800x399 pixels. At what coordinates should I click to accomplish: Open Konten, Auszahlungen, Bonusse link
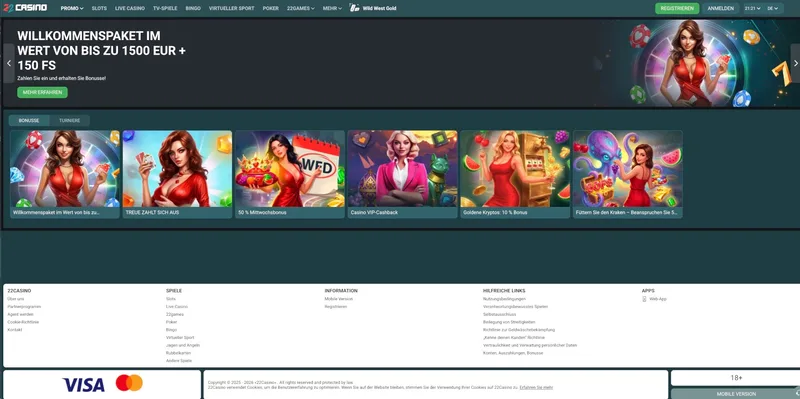(513, 353)
